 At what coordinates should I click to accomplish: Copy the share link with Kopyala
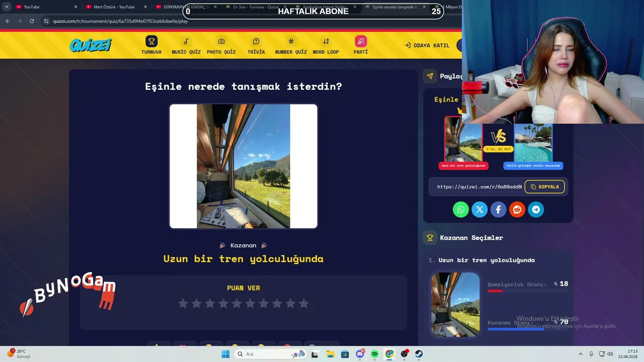tap(544, 187)
